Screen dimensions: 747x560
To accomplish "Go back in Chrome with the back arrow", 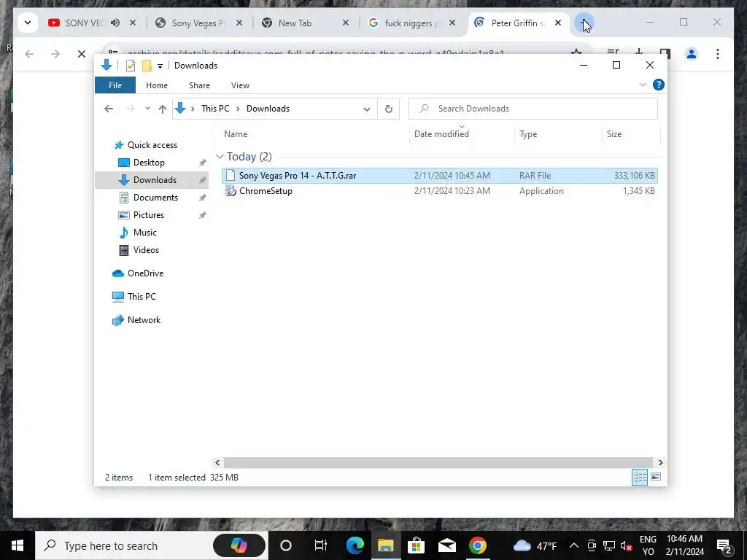I will [x=29, y=54].
